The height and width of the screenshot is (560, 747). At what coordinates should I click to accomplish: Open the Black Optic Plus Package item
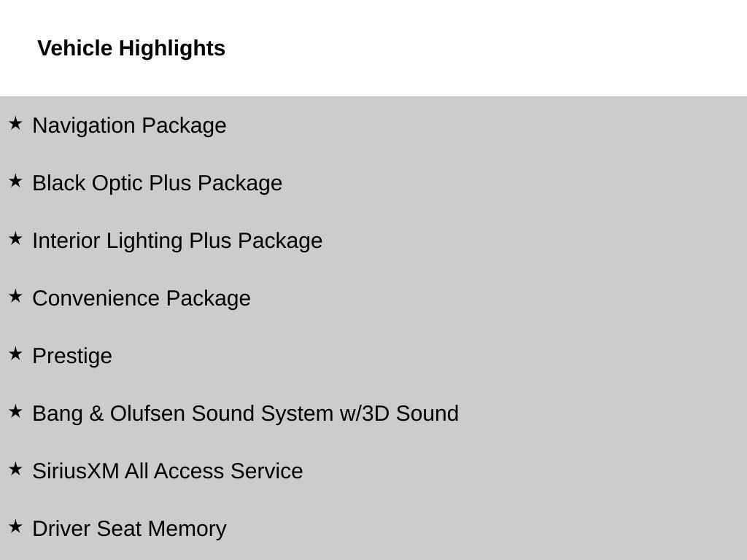pos(158,184)
